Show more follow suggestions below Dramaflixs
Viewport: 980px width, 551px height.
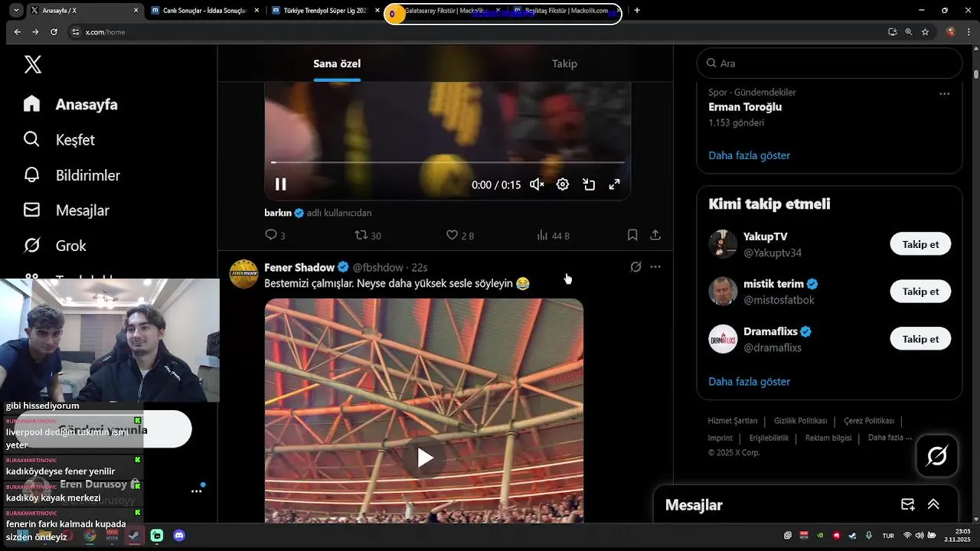(x=749, y=381)
